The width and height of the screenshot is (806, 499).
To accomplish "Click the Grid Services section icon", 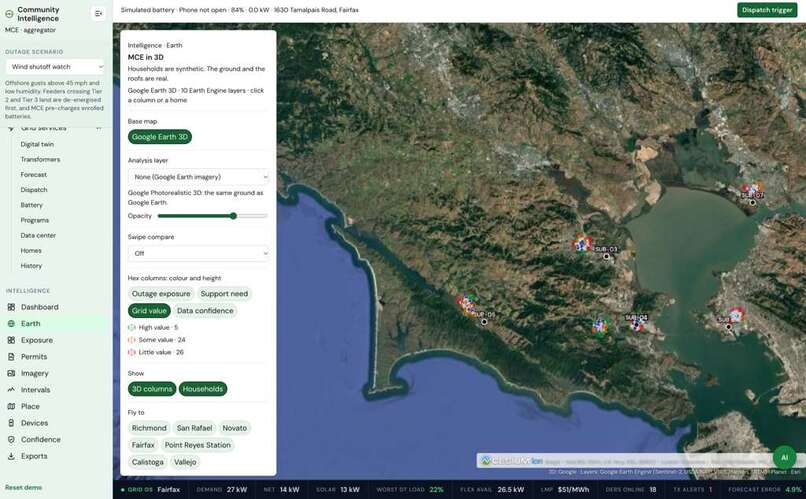I will 11,127.
